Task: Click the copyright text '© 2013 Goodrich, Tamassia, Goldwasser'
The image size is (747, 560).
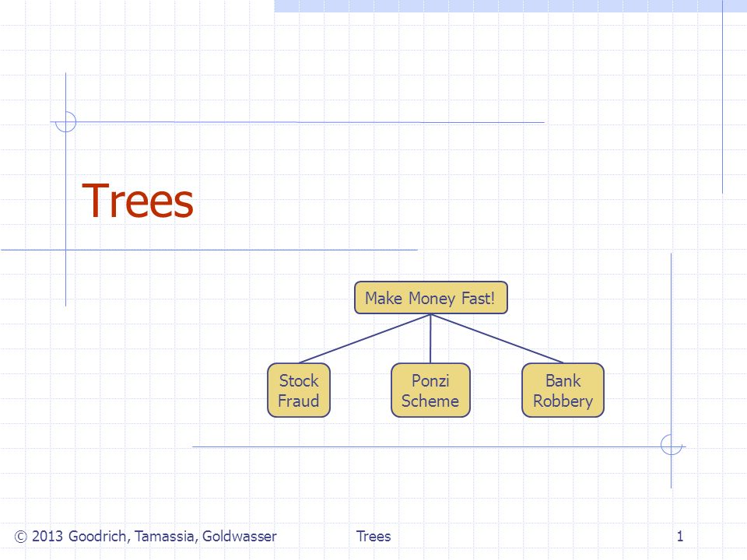Action: (146, 536)
